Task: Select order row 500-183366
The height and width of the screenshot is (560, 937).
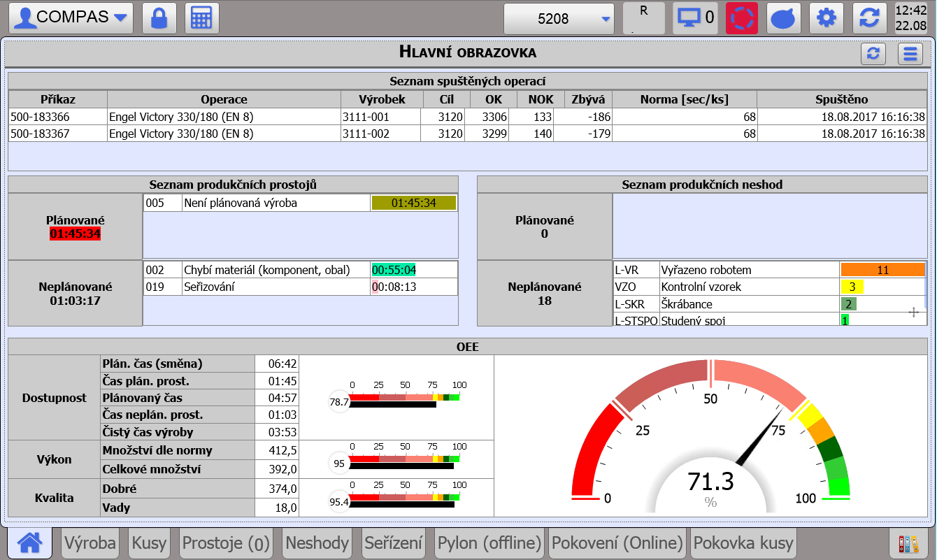Action: point(468,117)
